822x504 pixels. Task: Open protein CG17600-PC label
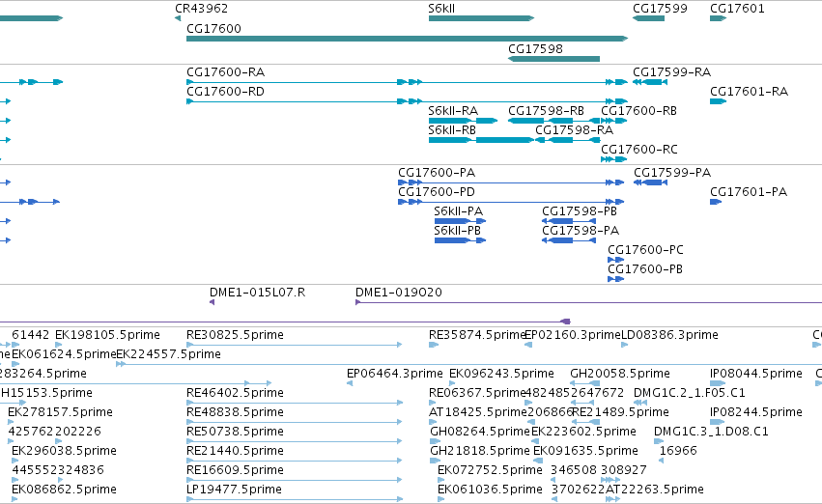645,250
